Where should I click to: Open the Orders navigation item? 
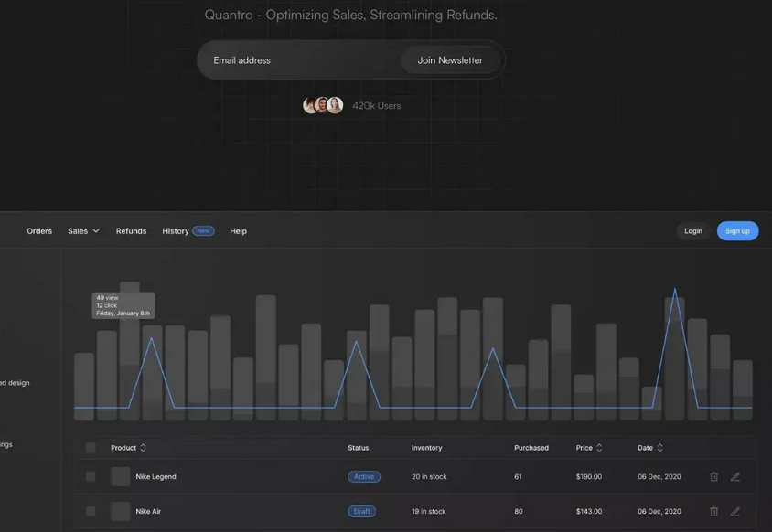coord(40,230)
